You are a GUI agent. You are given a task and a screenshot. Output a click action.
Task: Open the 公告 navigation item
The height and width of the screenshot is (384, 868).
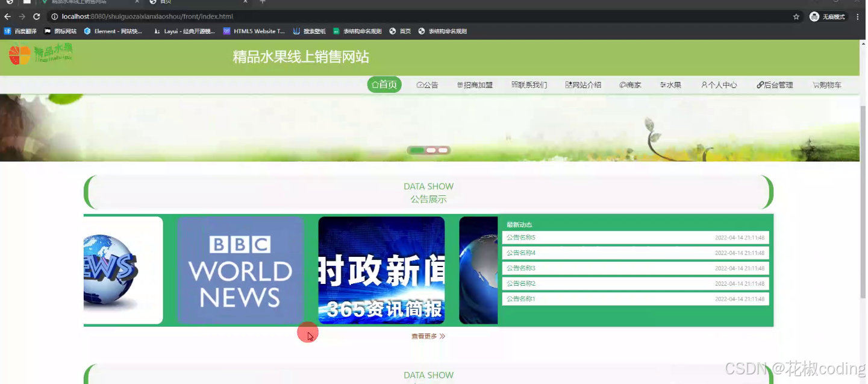click(x=427, y=85)
